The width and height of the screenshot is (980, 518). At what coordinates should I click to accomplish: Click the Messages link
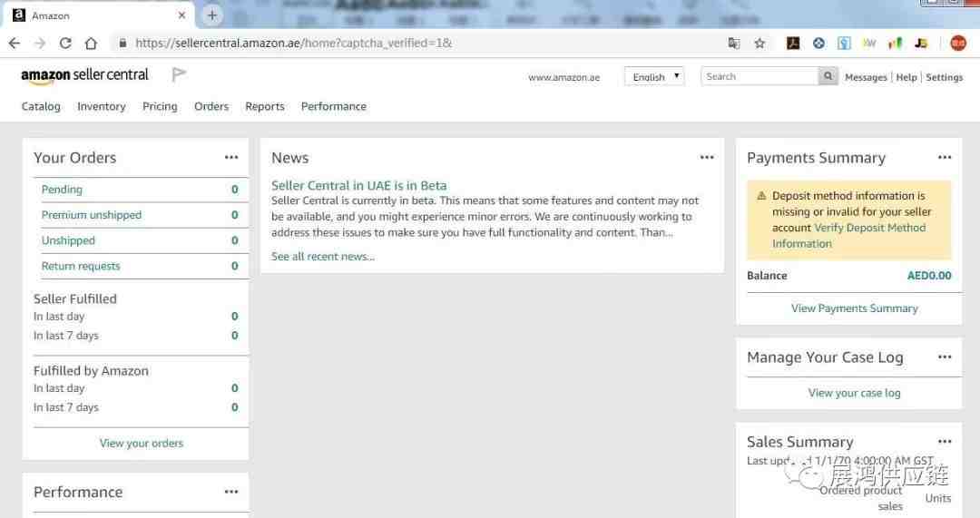click(866, 77)
